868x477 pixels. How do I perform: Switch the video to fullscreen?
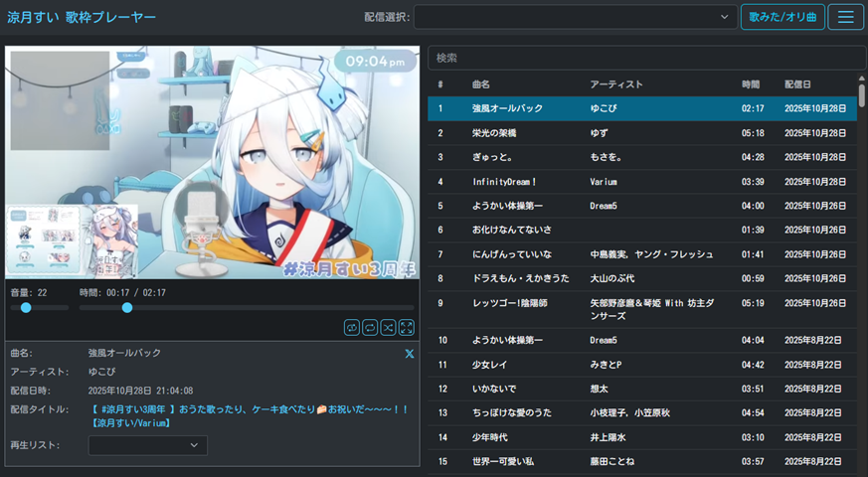pyautogui.click(x=406, y=327)
